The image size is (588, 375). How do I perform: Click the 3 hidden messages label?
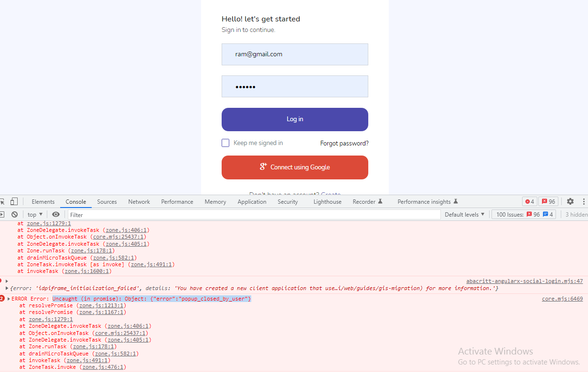(x=576, y=215)
